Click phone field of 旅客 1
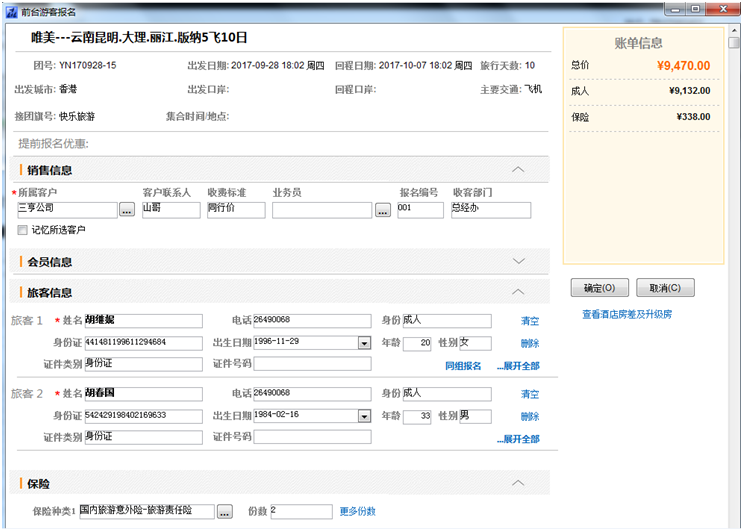This screenshot has height=531, width=743. (312, 321)
